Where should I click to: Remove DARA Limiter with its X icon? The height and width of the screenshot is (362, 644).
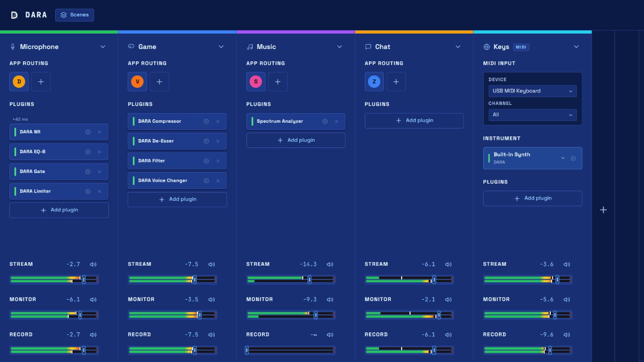click(99, 192)
